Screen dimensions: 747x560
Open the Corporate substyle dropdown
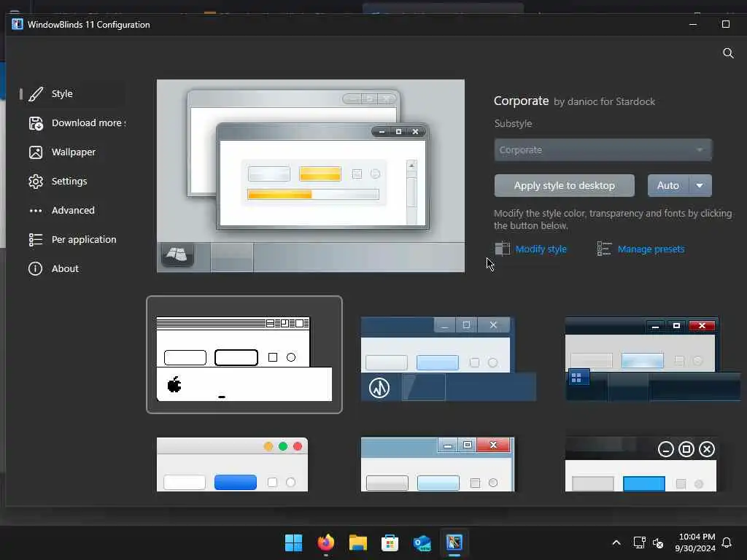pos(603,150)
